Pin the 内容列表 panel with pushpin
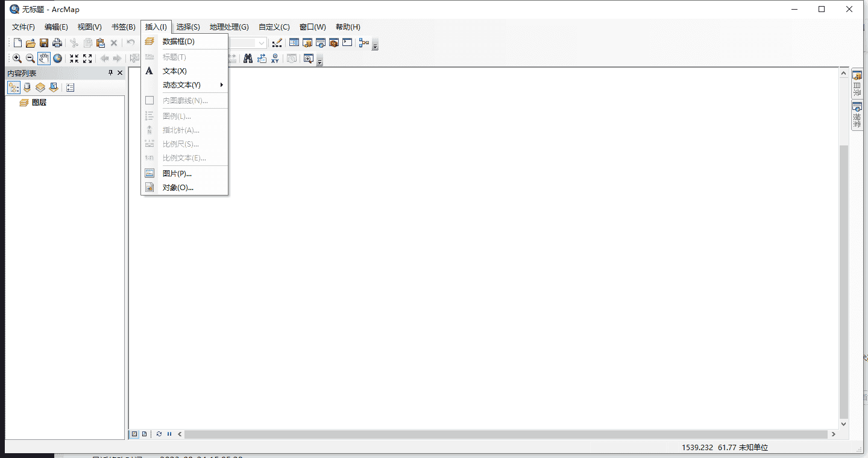 click(110, 73)
